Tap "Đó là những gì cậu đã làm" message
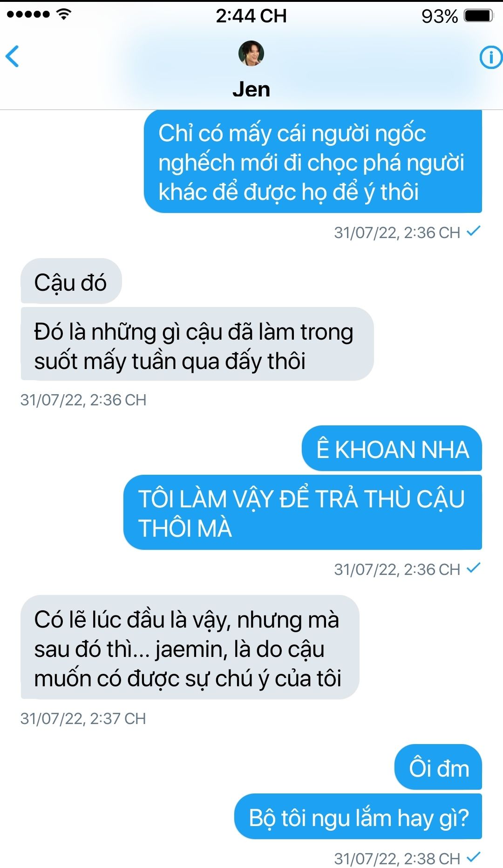 (197, 344)
